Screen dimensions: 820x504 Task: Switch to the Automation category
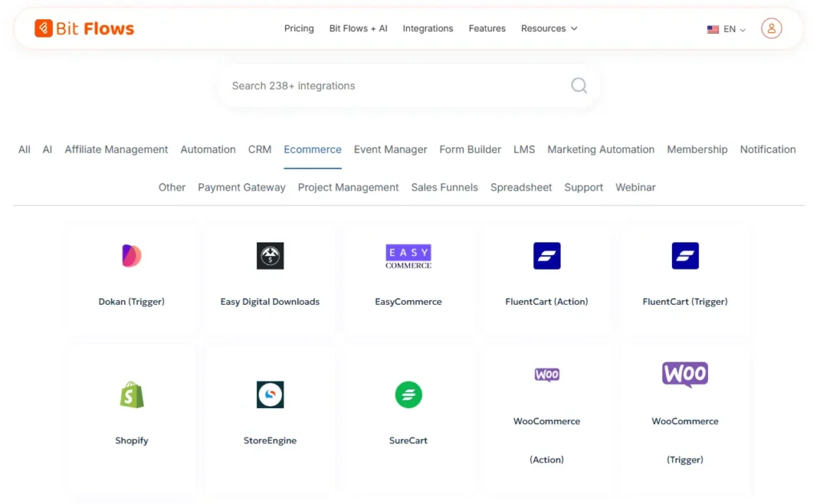tap(208, 150)
